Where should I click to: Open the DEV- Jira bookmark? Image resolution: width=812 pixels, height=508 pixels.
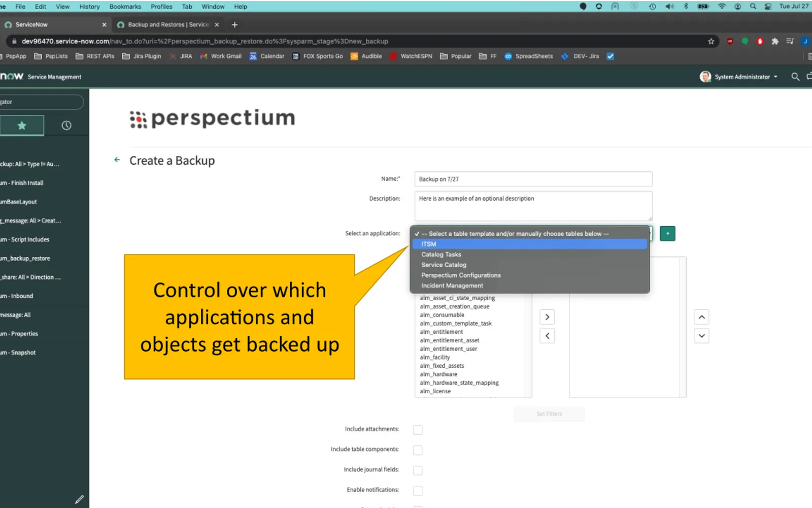[x=580, y=56]
